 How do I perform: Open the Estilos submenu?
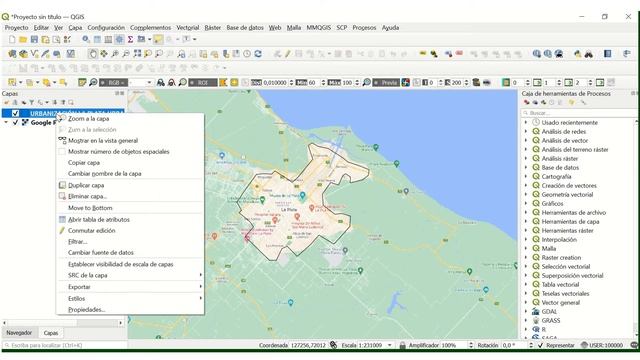pos(130,298)
